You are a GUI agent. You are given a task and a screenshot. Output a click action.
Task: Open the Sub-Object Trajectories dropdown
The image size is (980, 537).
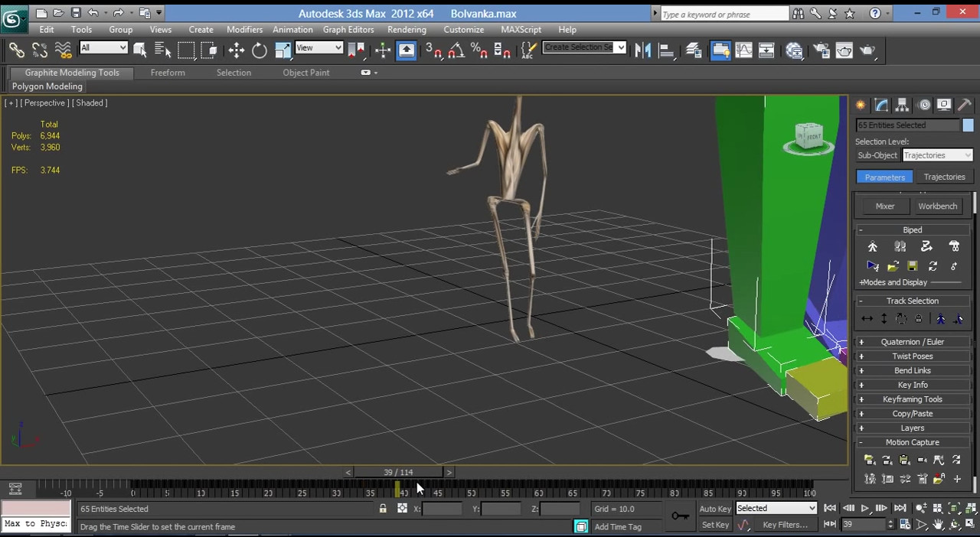coord(937,155)
